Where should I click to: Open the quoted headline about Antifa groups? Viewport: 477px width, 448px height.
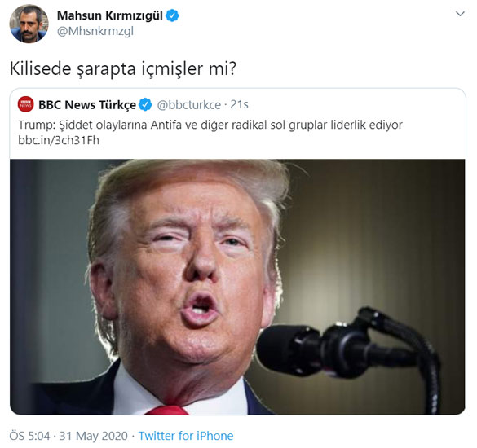click(210, 125)
